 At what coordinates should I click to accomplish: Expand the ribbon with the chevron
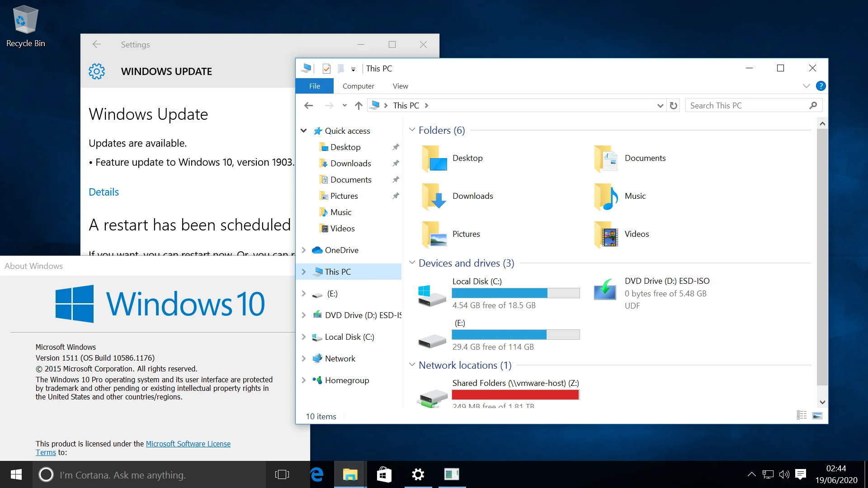tap(806, 86)
